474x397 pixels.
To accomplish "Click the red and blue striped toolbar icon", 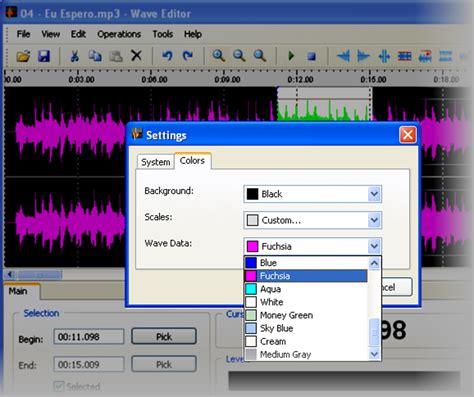I will (404, 56).
